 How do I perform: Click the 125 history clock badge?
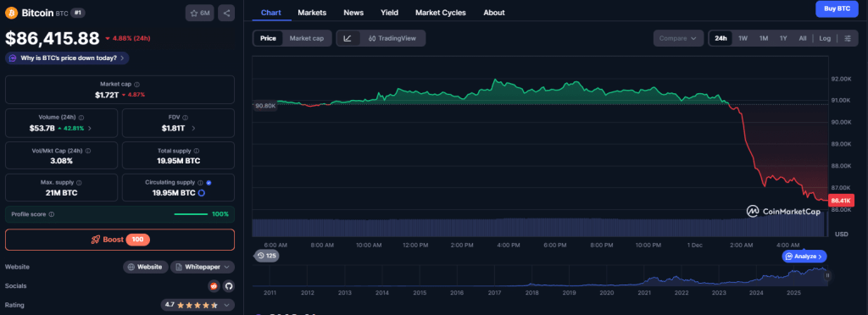(x=266, y=256)
